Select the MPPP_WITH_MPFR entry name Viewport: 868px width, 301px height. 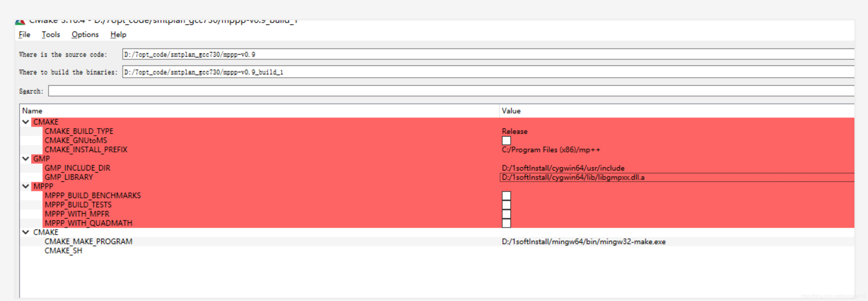(77, 214)
